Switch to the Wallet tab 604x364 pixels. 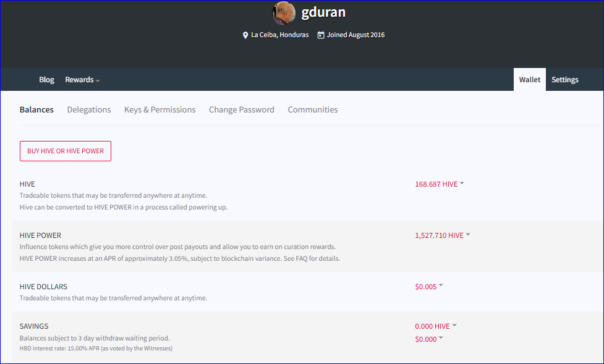click(530, 80)
